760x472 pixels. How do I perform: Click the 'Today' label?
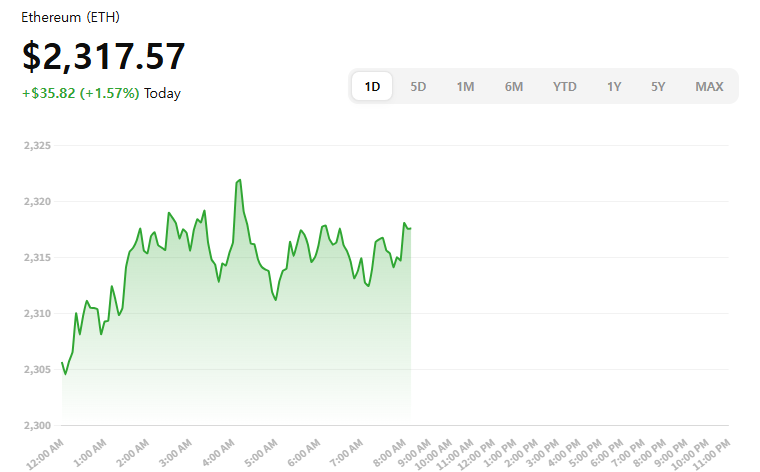[x=162, y=93]
